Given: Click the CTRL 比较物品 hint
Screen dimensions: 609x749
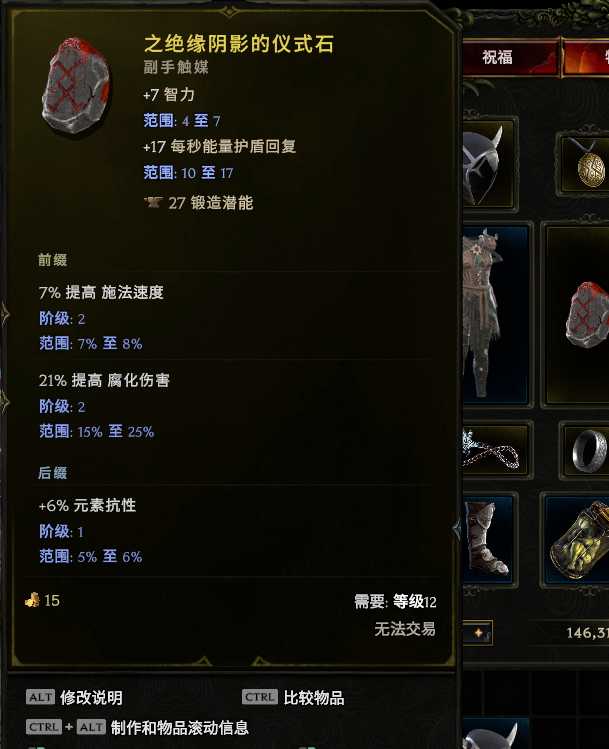Looking at the screenshot, I should tap(293, 697).
